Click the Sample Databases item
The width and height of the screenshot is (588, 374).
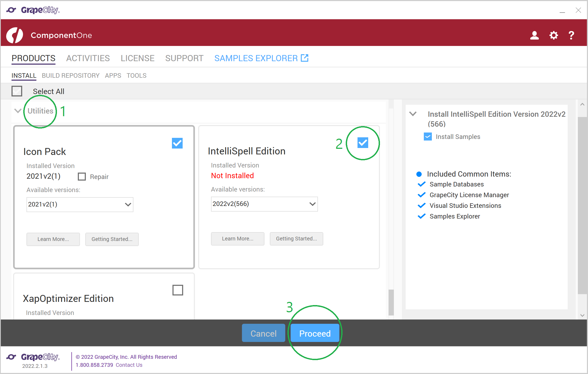click(x=457, y=184)
